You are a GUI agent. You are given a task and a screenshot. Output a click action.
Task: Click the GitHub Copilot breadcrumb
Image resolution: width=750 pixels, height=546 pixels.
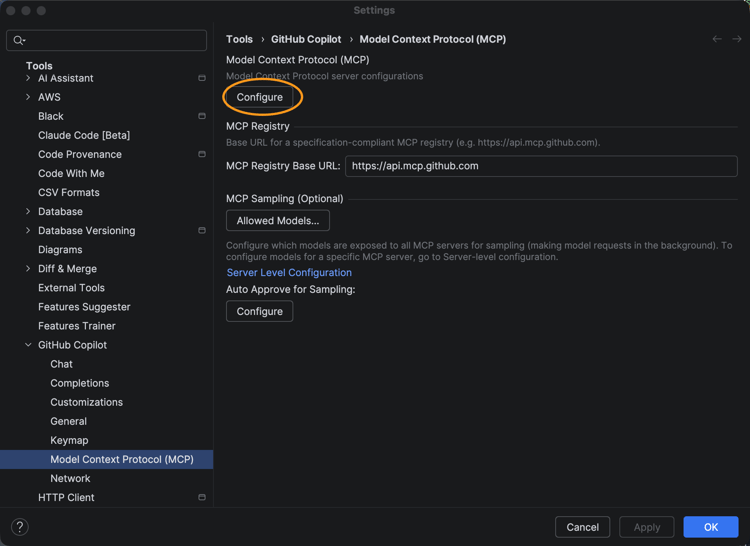(x=306, y=39)
